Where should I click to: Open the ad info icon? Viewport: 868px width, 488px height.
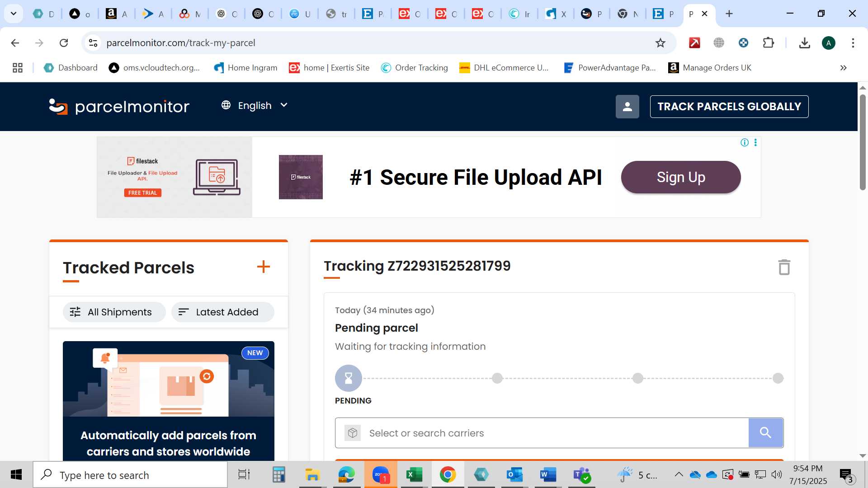(744, 143)
